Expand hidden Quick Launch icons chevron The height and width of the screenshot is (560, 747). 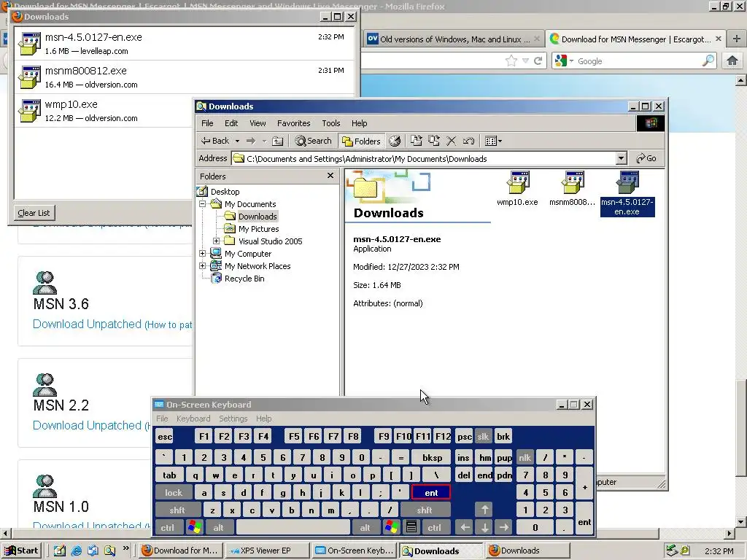coord(125,548)
